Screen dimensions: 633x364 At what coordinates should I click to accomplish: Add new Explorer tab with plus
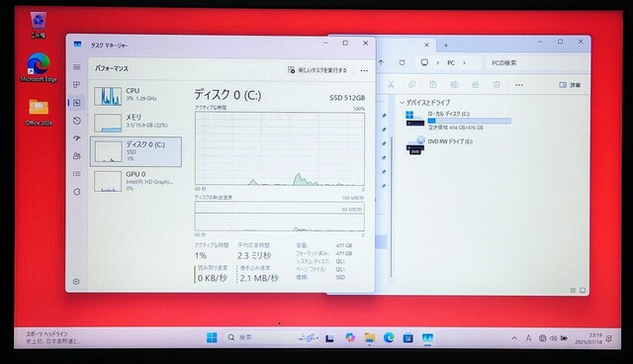tap(446, 45)
